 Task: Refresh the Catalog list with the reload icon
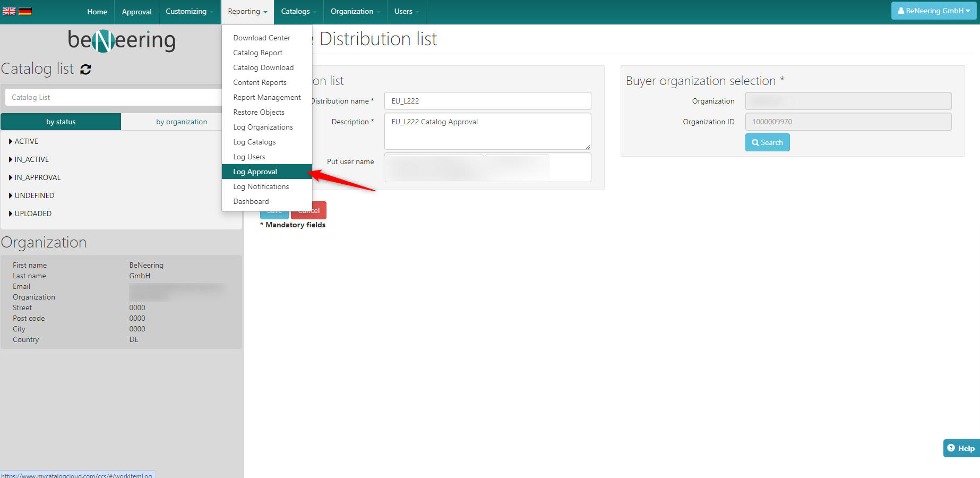85,69
